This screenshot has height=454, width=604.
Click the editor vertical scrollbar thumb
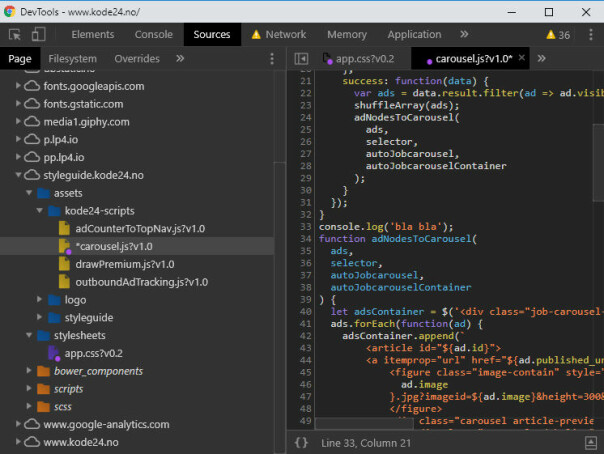click(598, 163)
